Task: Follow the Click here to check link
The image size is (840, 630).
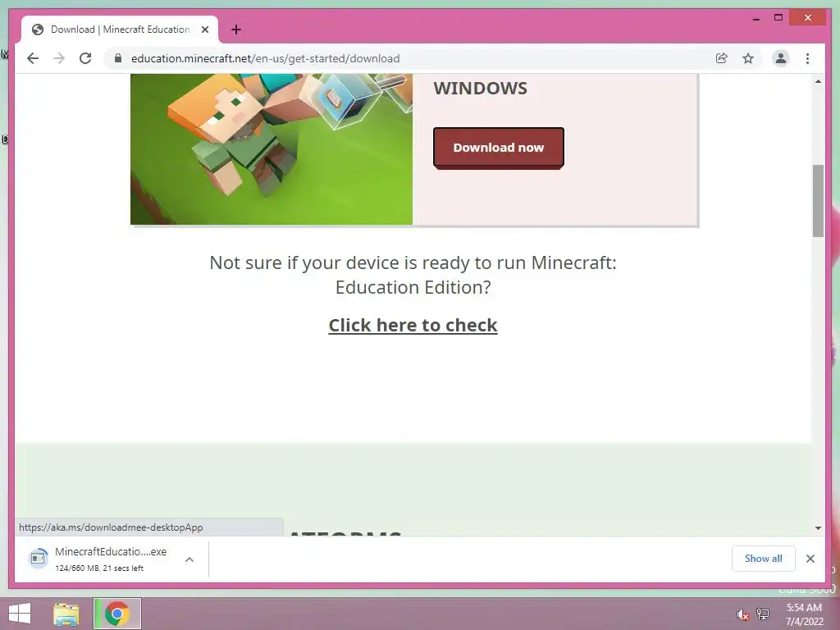Action: 413,325
